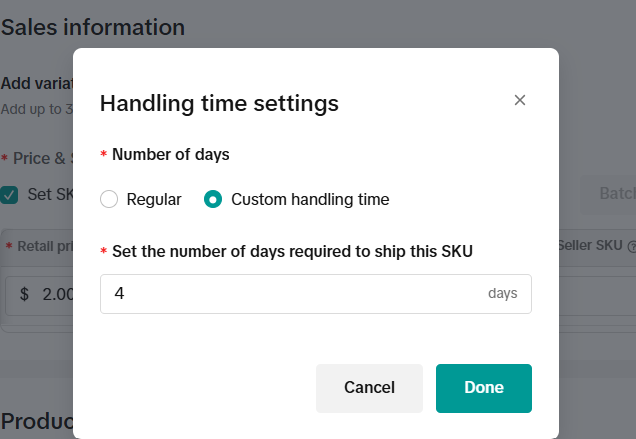Click the "days" suffix inside the input

pos(502,294)
